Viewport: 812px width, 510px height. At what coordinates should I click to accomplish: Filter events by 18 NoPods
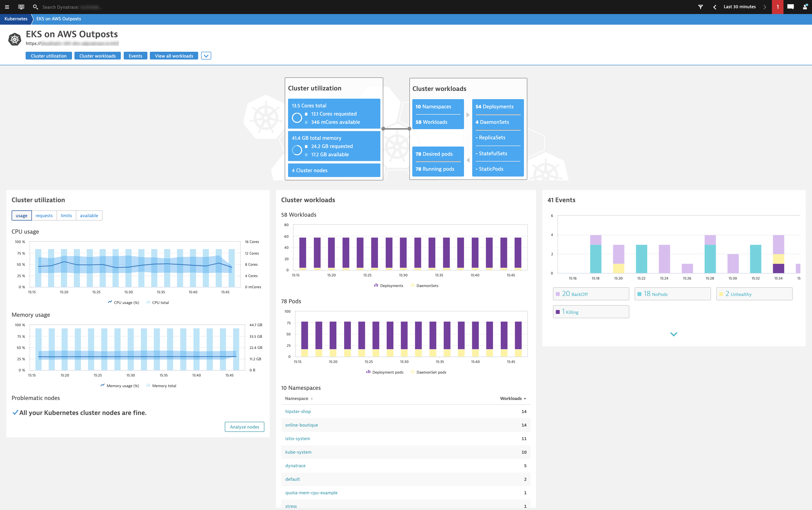click(673, 294)
